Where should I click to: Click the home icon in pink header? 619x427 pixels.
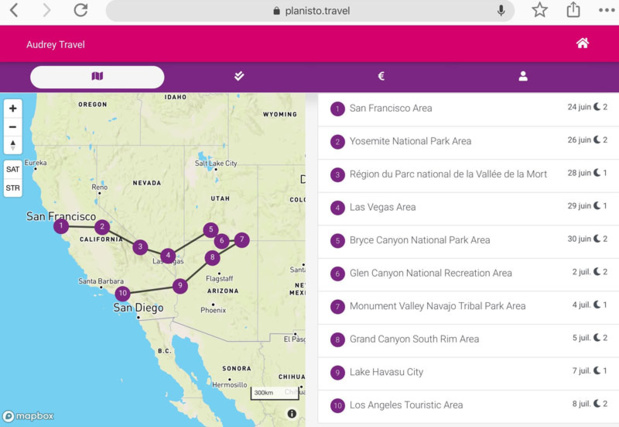point(582,43)
